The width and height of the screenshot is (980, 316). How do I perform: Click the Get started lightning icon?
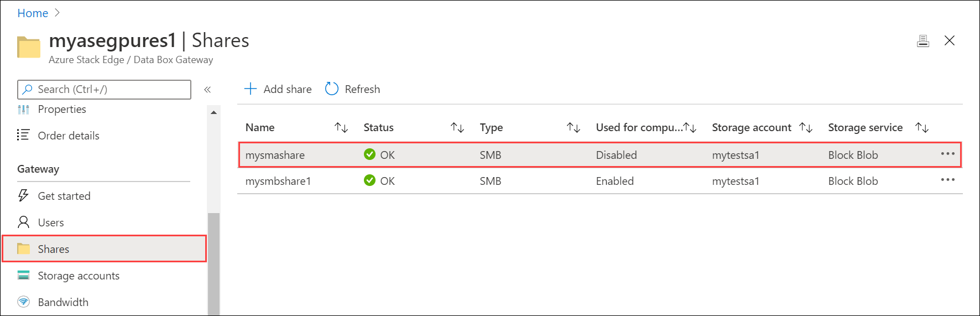click(x=23, y=195)
